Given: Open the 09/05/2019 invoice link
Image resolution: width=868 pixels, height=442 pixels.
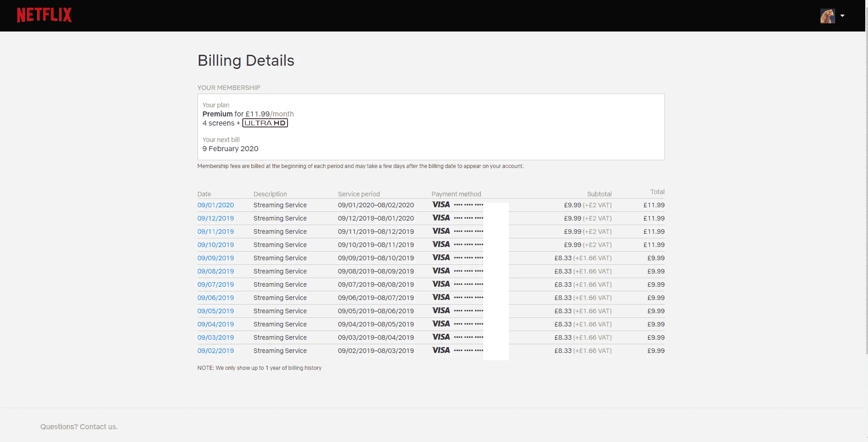Looking at the screenshot, I should [x=215, y=311].
